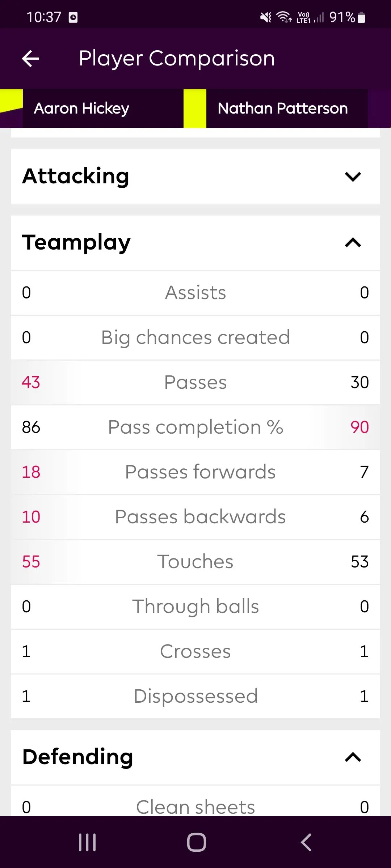391x868 pixels.
Task: Tap the battery status icon
Action: tap(361, 17)
